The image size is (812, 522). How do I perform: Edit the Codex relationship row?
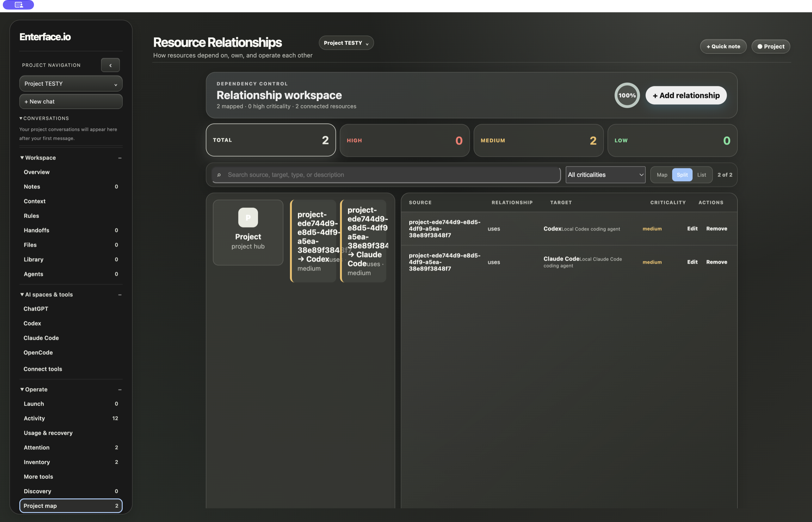(692, 229)
